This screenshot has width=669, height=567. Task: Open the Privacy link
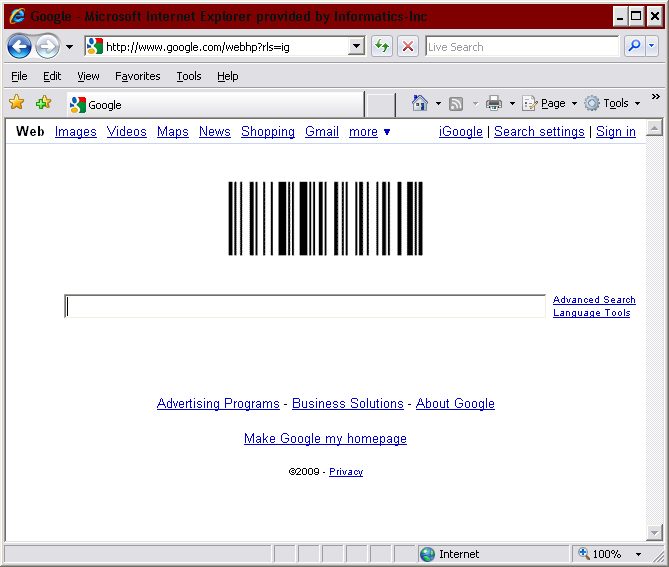pos(346,472)
